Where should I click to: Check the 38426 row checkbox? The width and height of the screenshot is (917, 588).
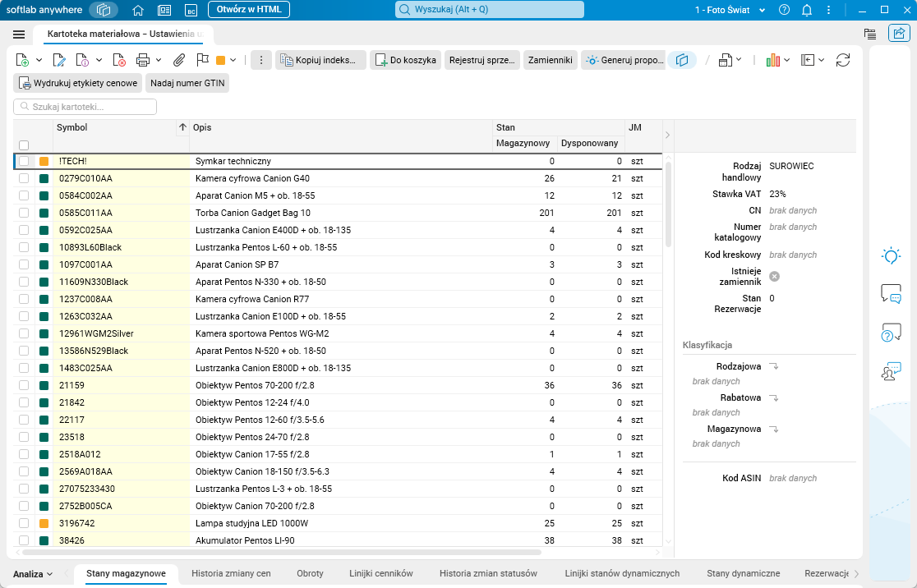pos(24,540)
